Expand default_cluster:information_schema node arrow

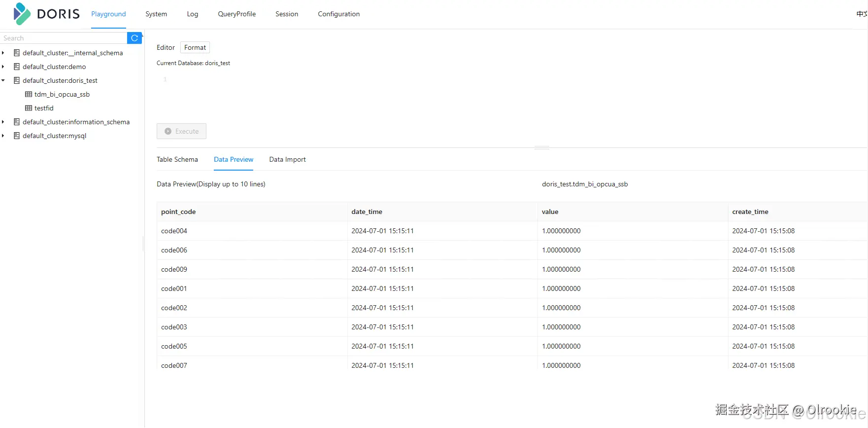pos(3,122)
